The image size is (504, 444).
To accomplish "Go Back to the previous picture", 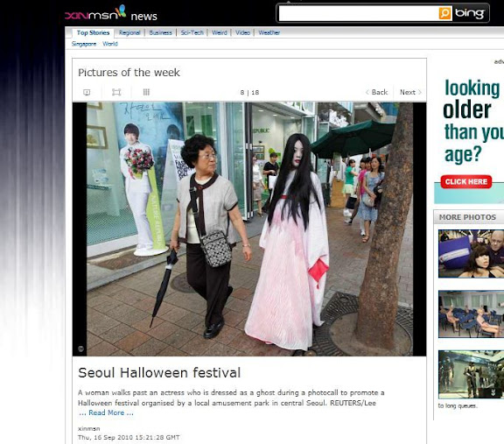I will [377, 92].
